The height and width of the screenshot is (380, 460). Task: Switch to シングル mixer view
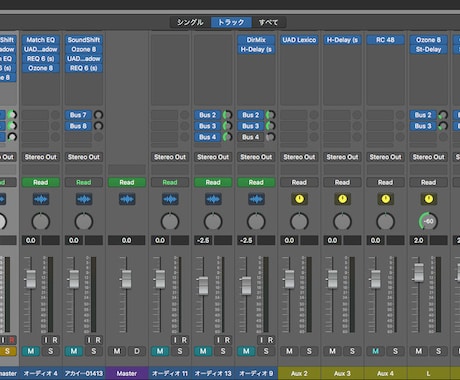pos(190,22)
